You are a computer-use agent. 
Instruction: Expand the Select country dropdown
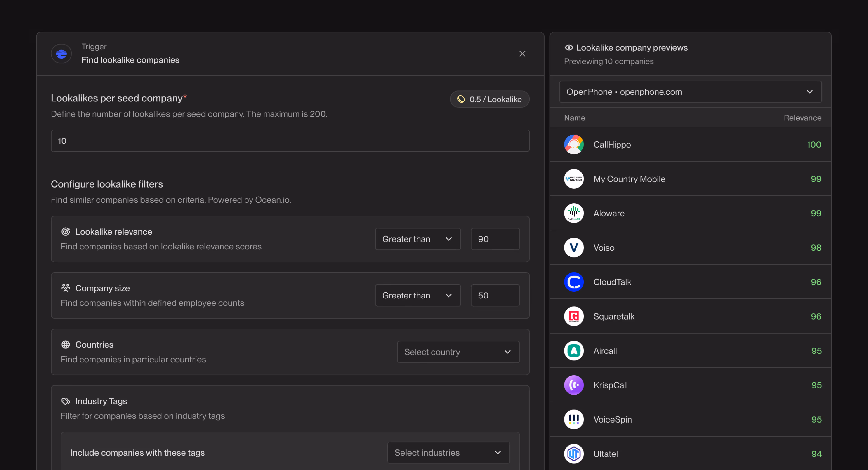coord(458,352)
